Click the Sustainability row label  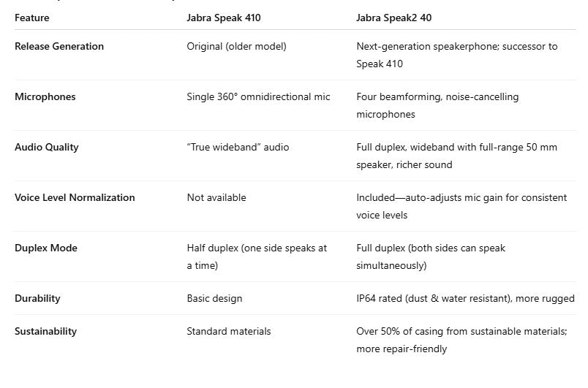tap(45, 331)
